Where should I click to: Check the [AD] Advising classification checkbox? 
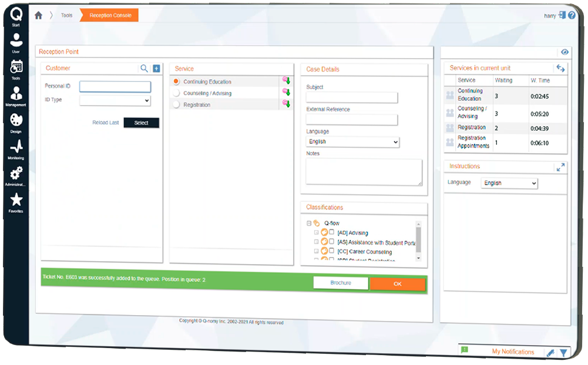332,233
